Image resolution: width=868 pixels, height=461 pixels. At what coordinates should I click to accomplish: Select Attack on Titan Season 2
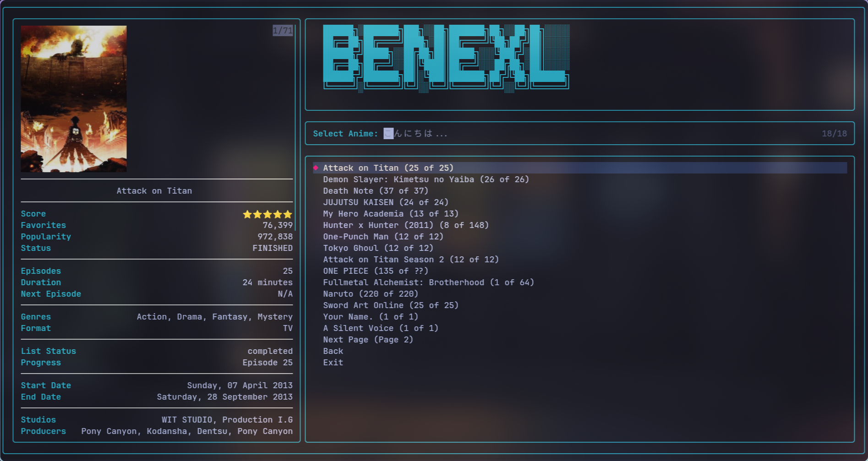click(x=411, y=260)
